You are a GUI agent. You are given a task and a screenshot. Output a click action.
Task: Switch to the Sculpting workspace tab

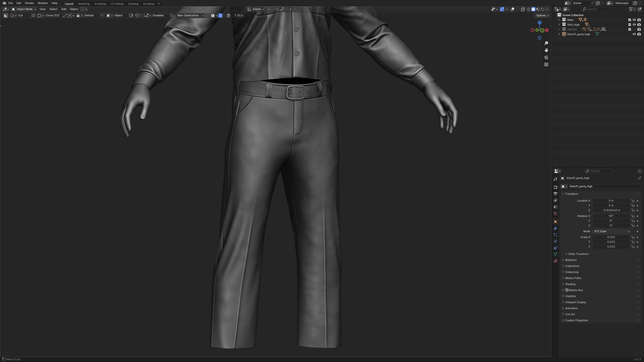pyautogui.click(x=100, y=4)
